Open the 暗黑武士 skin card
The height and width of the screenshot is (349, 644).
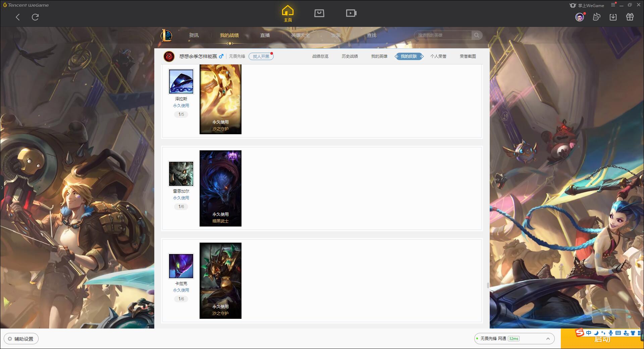[220, 188]
